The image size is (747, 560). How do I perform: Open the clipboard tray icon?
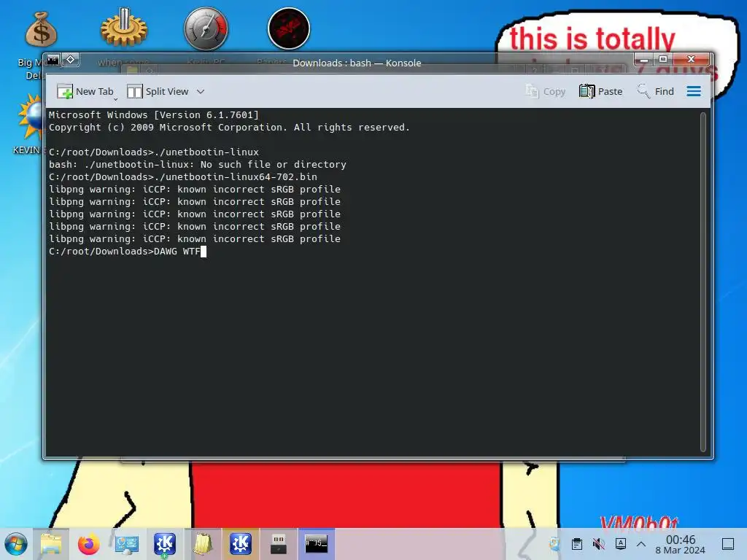[x=577, y=544]
